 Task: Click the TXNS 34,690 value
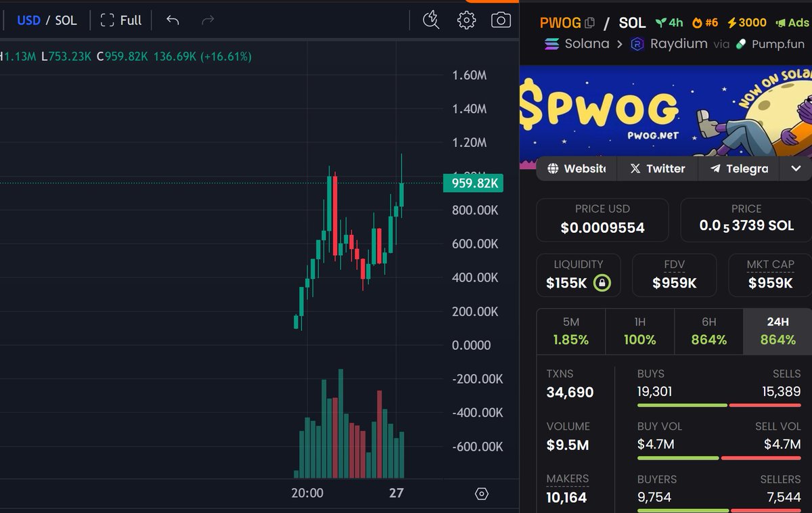(x=570, y=392)
